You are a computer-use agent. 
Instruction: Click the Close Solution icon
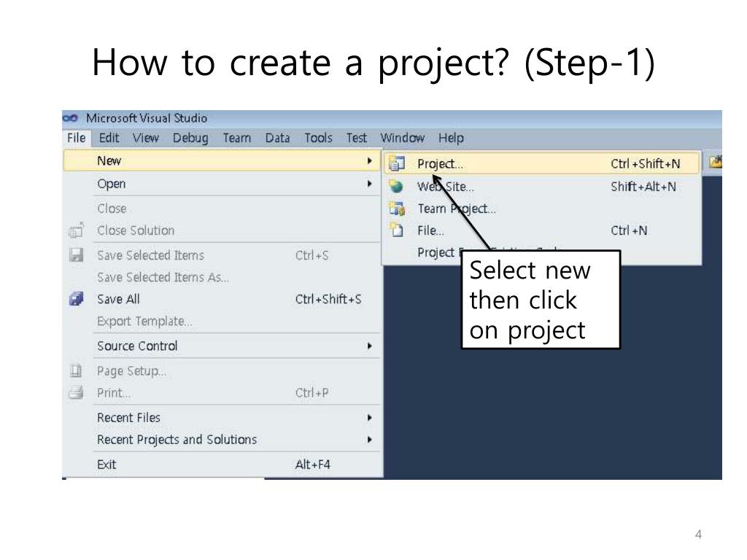77,231
